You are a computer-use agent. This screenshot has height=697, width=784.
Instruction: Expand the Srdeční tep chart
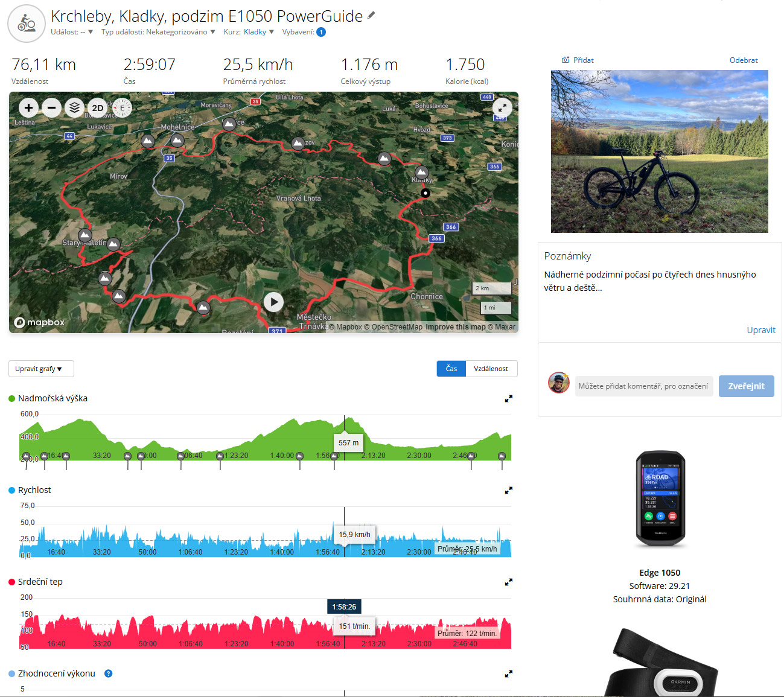[508, 582]
